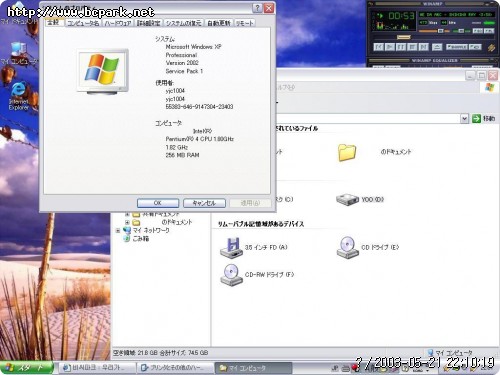Click Winamp elapsed time display

[x=401, y=16]
